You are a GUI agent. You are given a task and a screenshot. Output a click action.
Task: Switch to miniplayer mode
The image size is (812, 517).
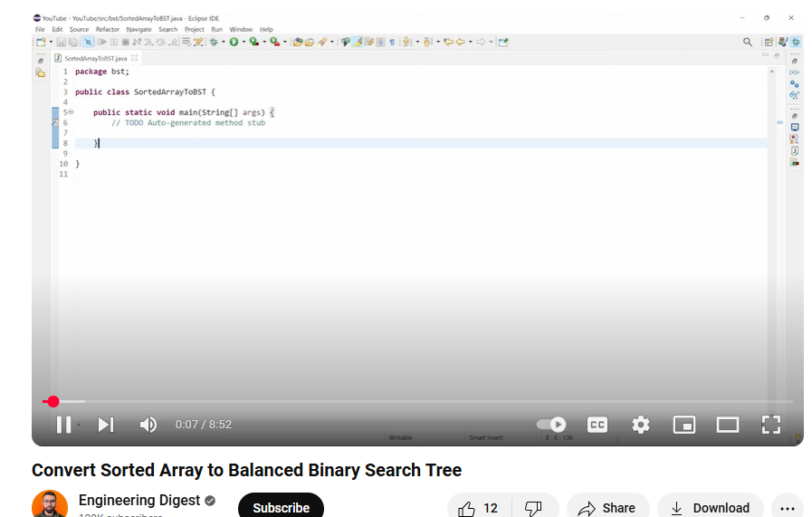[x=684, y=425]
